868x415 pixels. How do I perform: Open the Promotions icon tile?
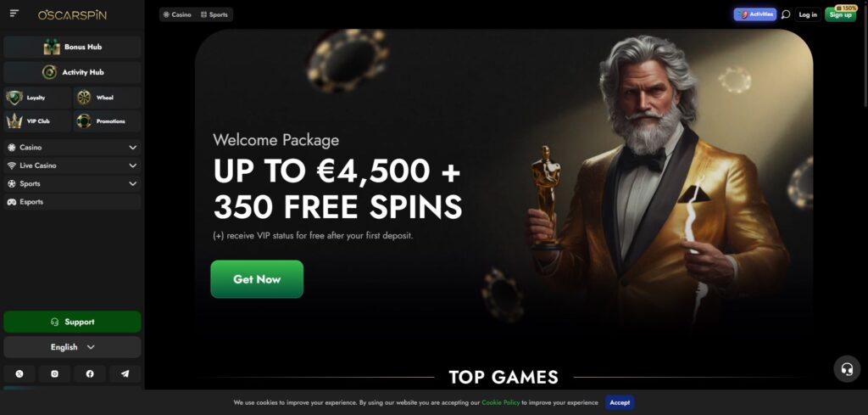coord(107,121)
